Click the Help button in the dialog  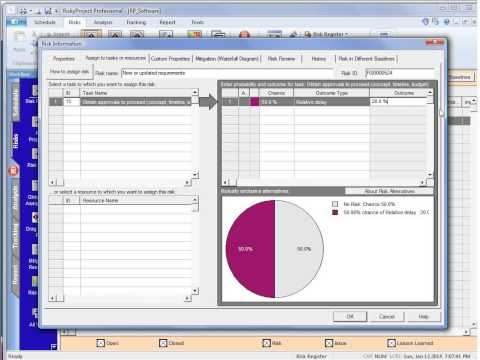coord(423,316)
